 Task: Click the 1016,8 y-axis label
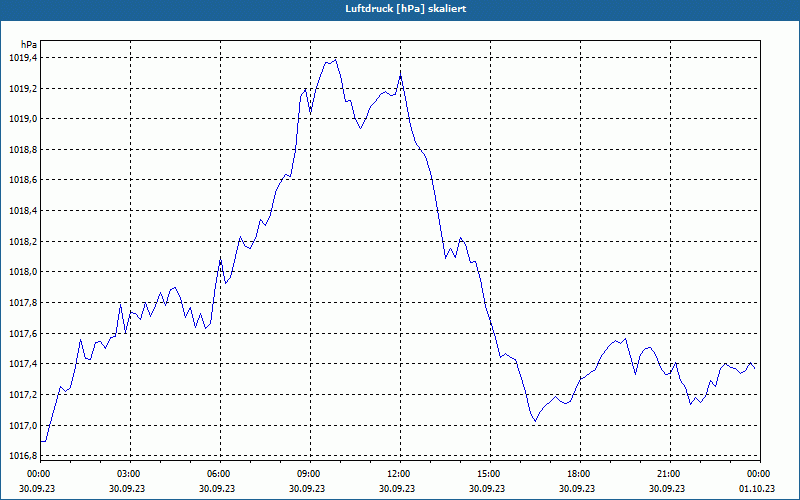point(23,456)
